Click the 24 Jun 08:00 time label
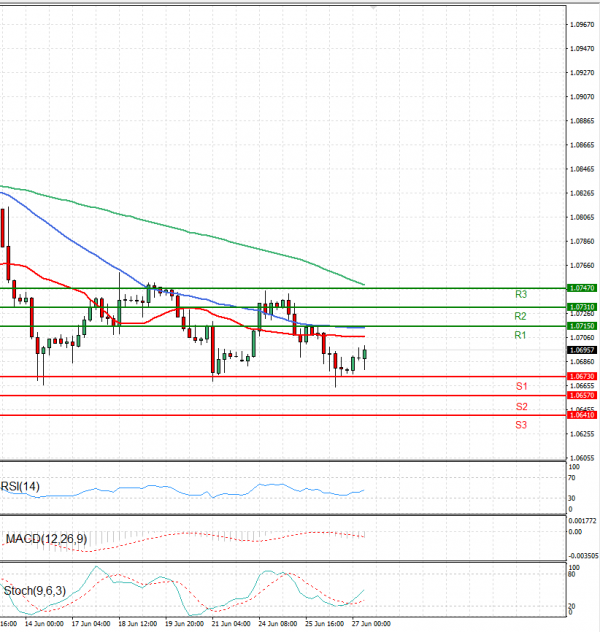The width and height of the screenshot is (600, 632). 278,624
